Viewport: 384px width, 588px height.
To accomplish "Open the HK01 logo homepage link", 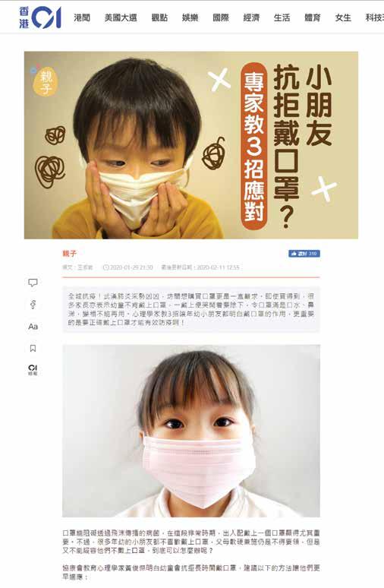I will [40, 17].
